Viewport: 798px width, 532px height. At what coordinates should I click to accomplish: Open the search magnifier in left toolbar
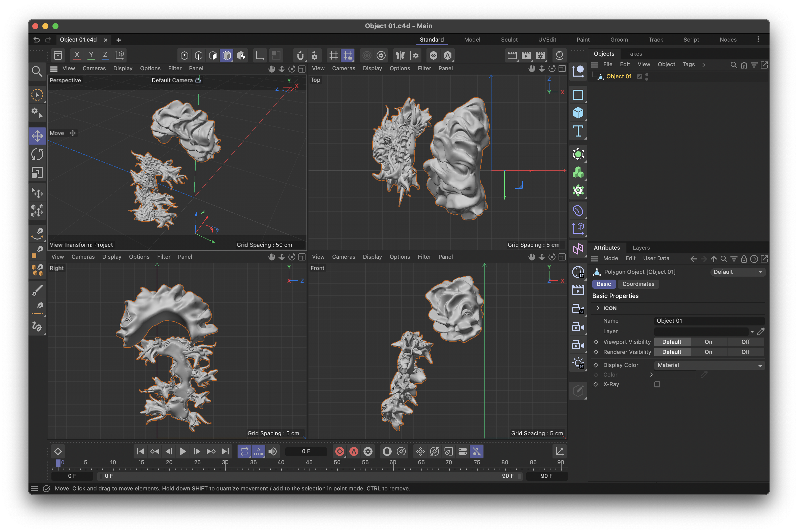(x=37, y=71)
